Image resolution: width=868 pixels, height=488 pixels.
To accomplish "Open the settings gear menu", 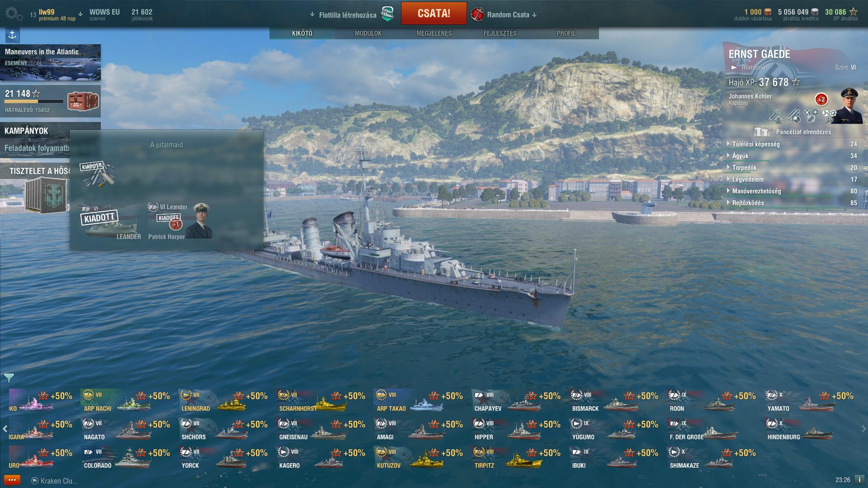I will coord(14,14).
